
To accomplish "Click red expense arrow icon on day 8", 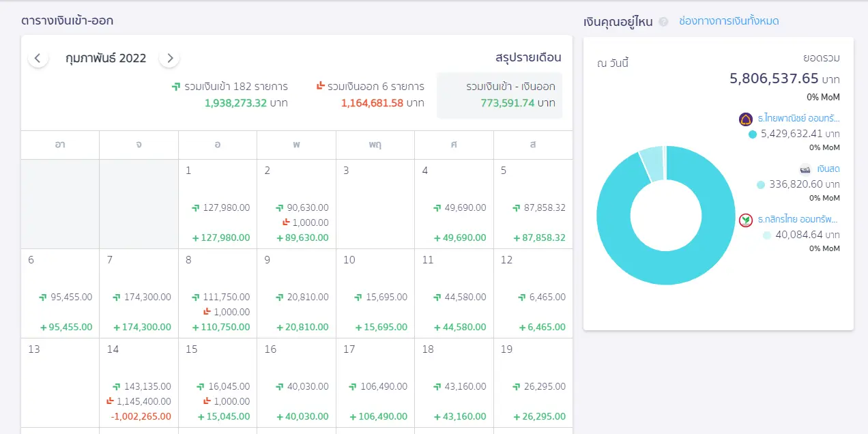I will (x=207, y=312).
